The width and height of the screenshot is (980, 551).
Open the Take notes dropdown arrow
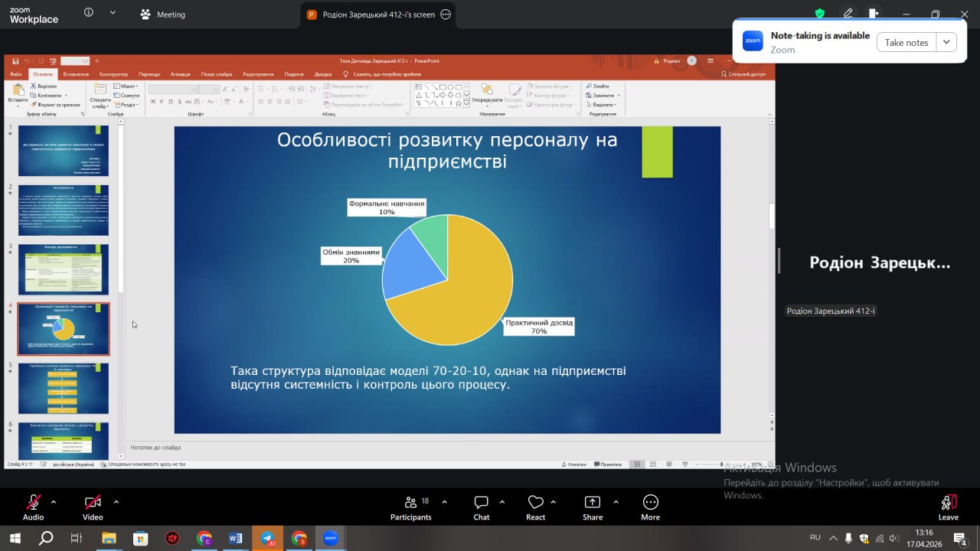click(947, 42)
